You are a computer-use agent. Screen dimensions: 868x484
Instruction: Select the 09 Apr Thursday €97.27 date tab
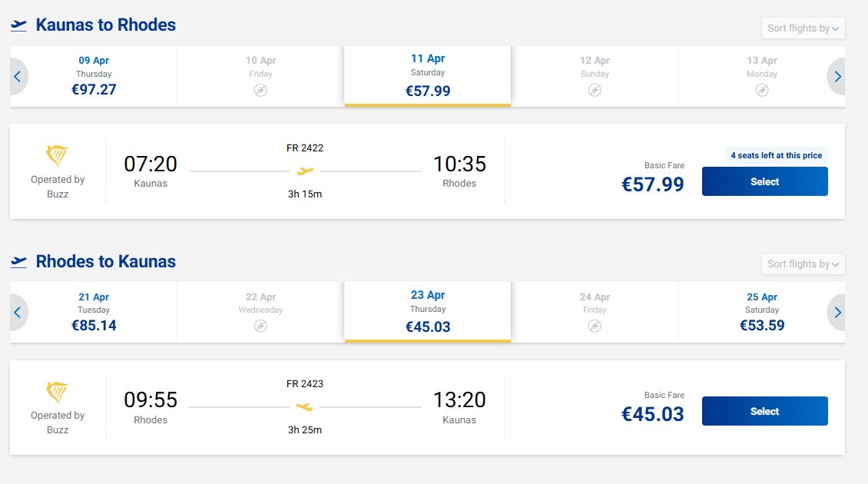tap(94, 76)
